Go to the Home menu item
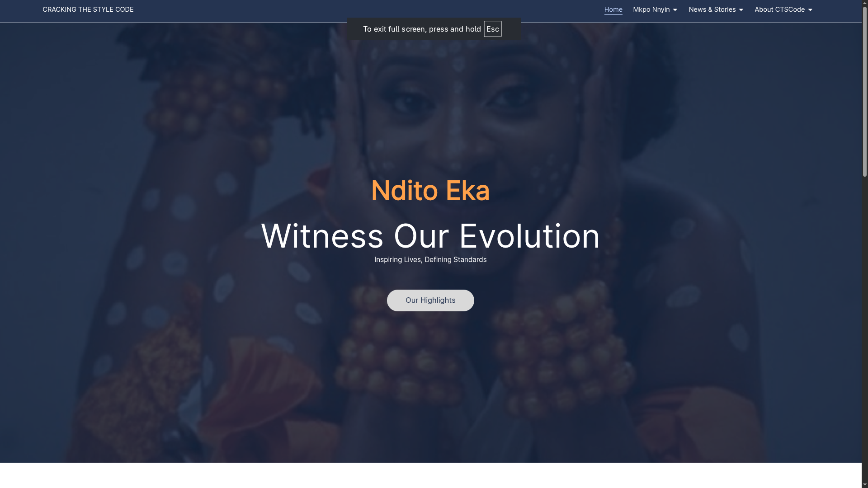Screen dimensions: 868x488 (x=613, y=9)
